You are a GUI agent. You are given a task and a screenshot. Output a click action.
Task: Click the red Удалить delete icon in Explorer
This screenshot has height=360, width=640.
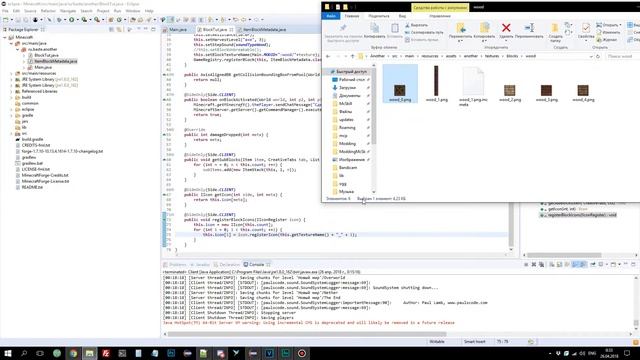pos(506,28)
